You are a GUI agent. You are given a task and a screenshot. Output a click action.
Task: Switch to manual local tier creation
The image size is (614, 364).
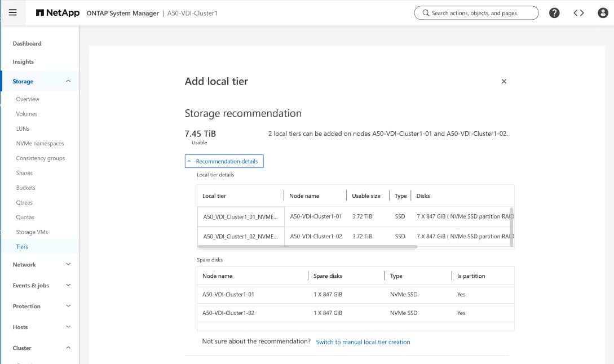(363, 342)
